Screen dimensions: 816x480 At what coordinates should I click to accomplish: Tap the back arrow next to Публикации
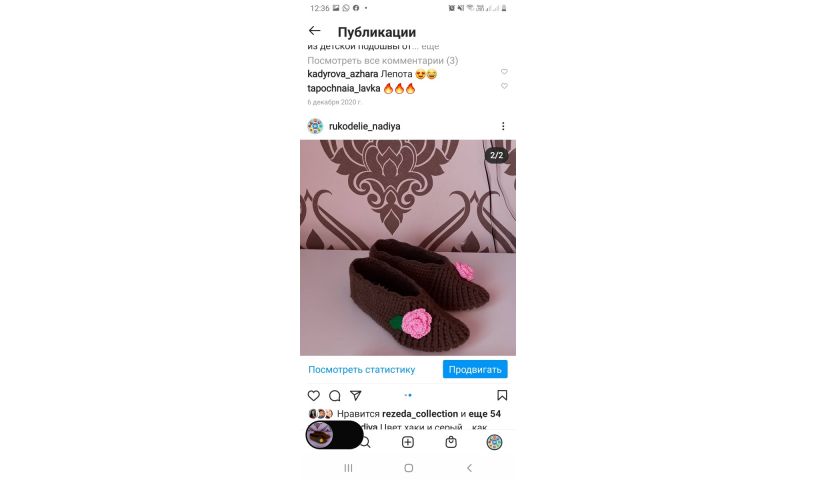[314, 31]
